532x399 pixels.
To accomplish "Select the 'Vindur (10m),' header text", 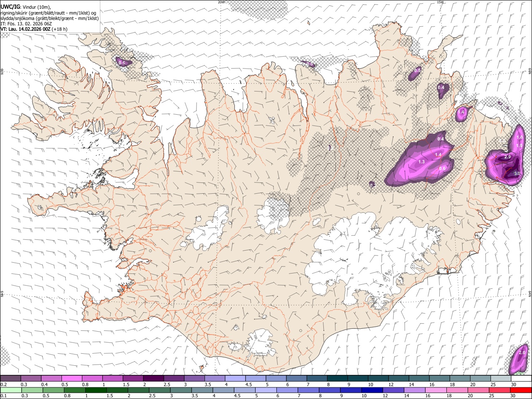I will point(36,7).
